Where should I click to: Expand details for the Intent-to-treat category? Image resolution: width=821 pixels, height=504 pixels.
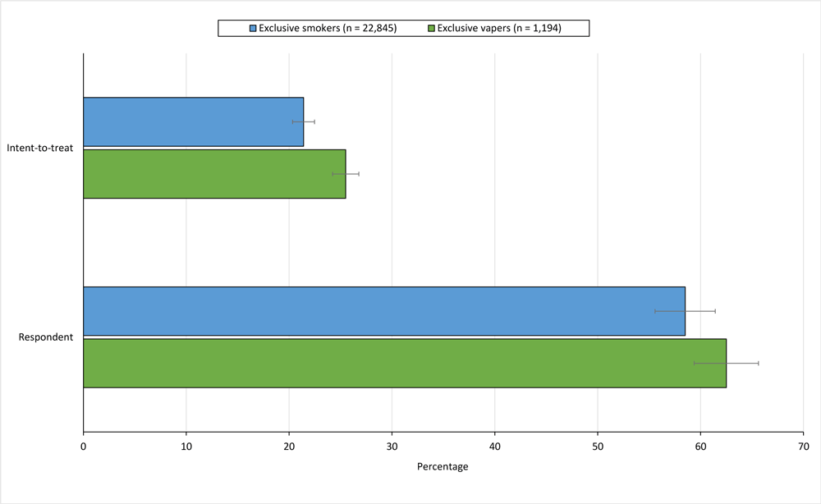coord(39,148)
